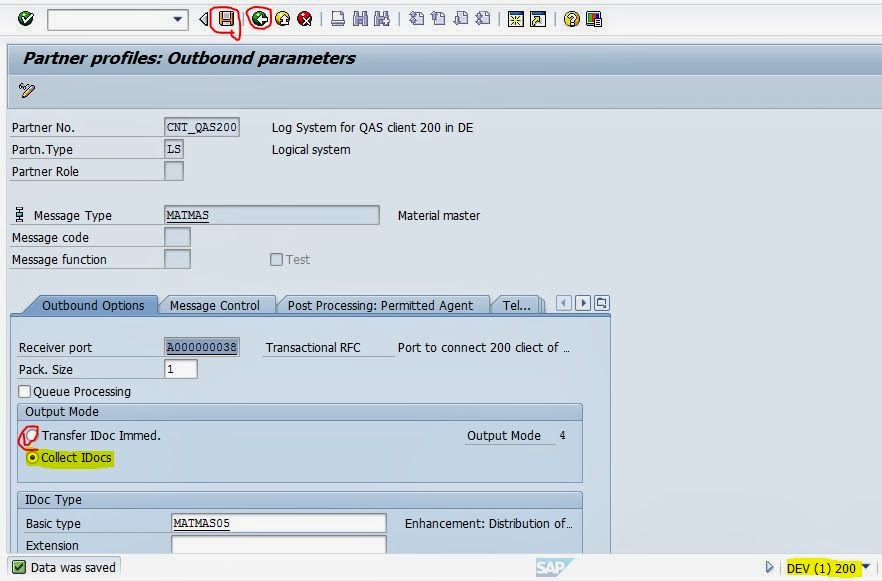Image resolution: width=882 pixels, height=581 pixels.
Task: Print using the printer icon
Action: tap(338, 19)
